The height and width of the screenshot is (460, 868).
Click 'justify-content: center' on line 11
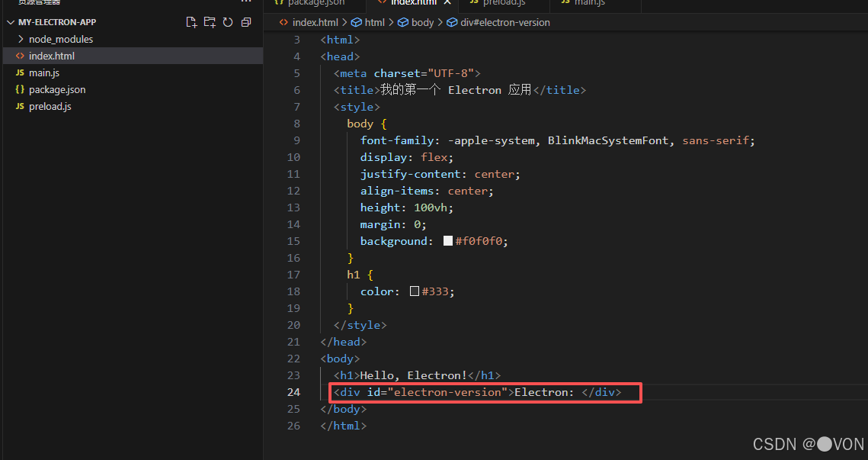pyautogui.click(x=440, y=174)
